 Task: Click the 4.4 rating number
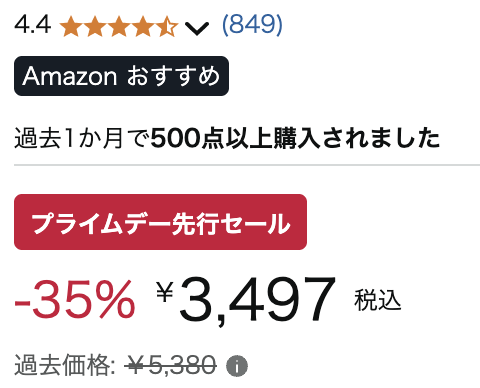[33, 25]
